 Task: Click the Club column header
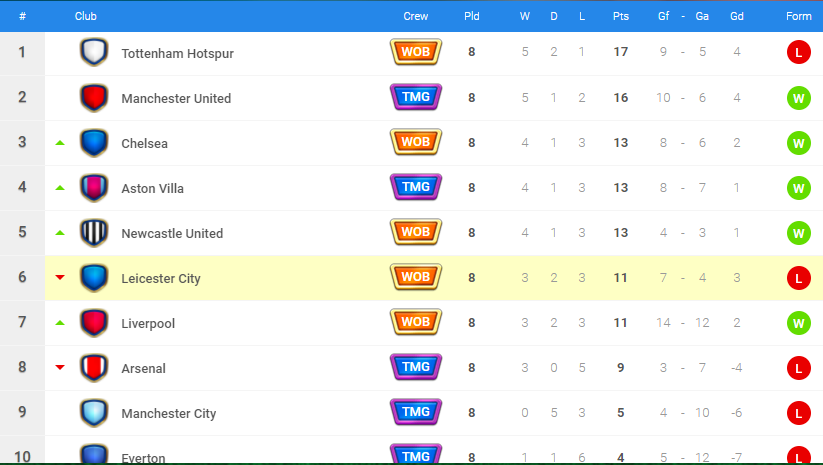[86, 16]
